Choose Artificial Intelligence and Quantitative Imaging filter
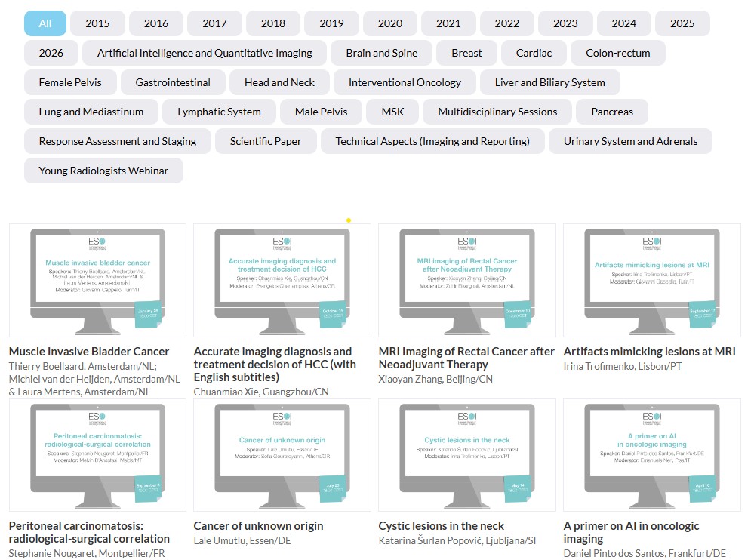Screen dimensions: 754x560 [x=205, y=53]
